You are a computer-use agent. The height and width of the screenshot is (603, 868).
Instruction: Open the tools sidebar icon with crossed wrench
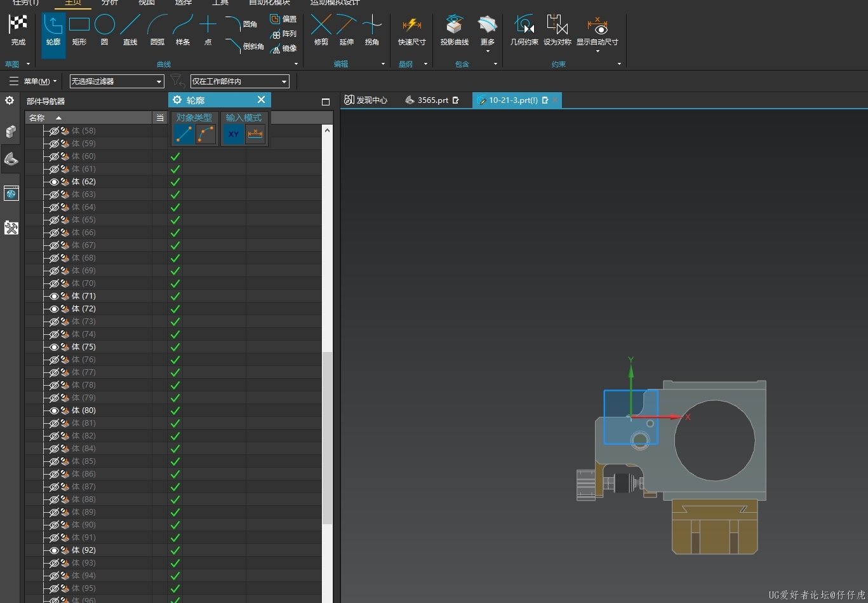(11, 227)
